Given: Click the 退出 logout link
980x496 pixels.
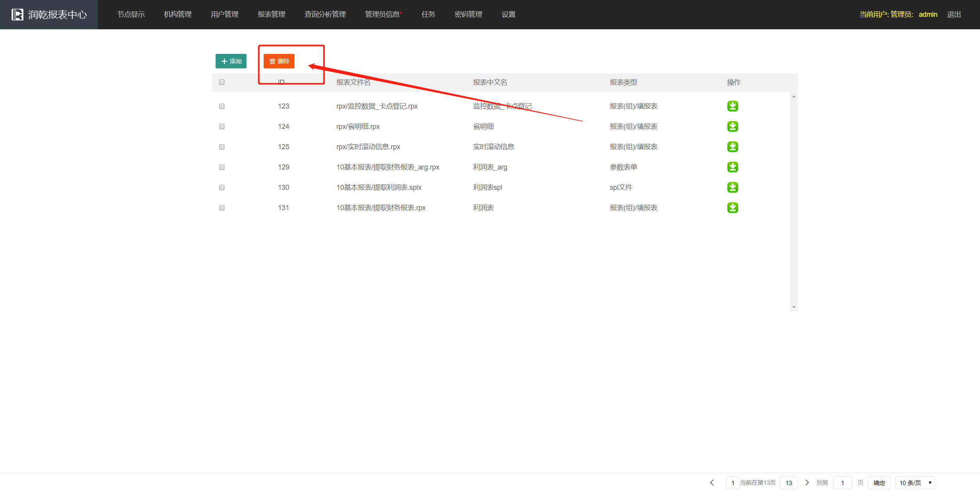Looking at the screenshot, I should pyautogui.click(x=953, y=14).
